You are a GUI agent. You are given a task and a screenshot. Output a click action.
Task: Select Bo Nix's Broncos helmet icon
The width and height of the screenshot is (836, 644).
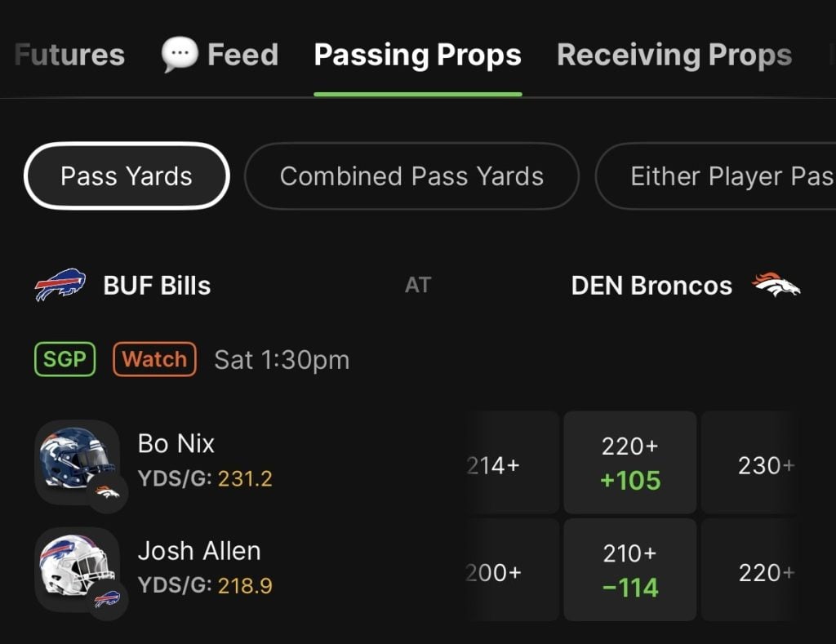click(x=76, y=461)
